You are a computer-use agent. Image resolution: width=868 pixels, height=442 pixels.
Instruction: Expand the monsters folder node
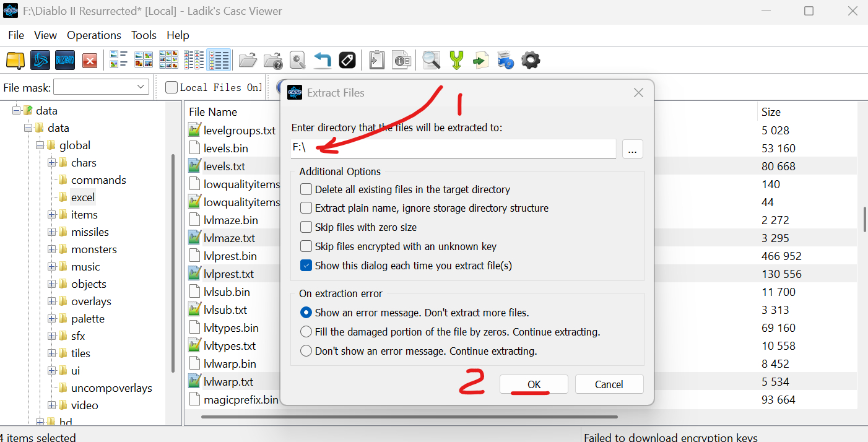click(51, 249)
